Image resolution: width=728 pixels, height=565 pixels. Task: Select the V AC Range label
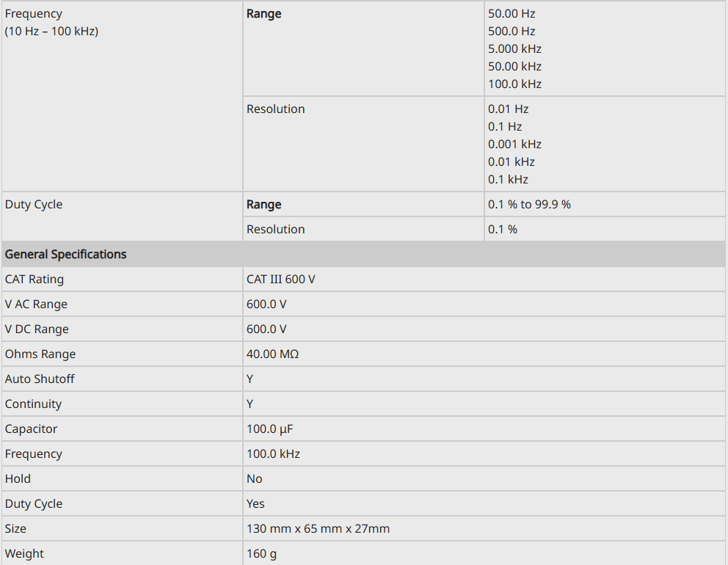(x=36, y=305)
